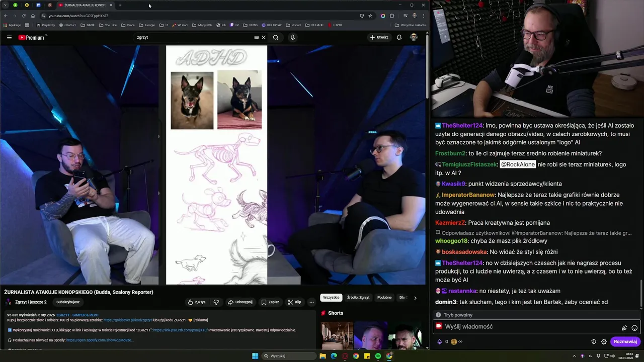Open 'Wszystkie zakładki' bookmarks folder

(x=410, y=25)
